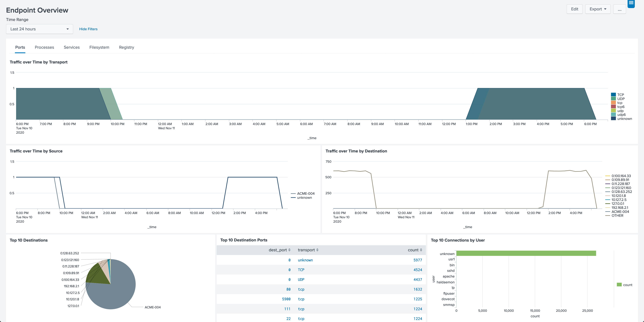Open the TCP transport link in table
644x322 pixels.
(x=301, y=270)
